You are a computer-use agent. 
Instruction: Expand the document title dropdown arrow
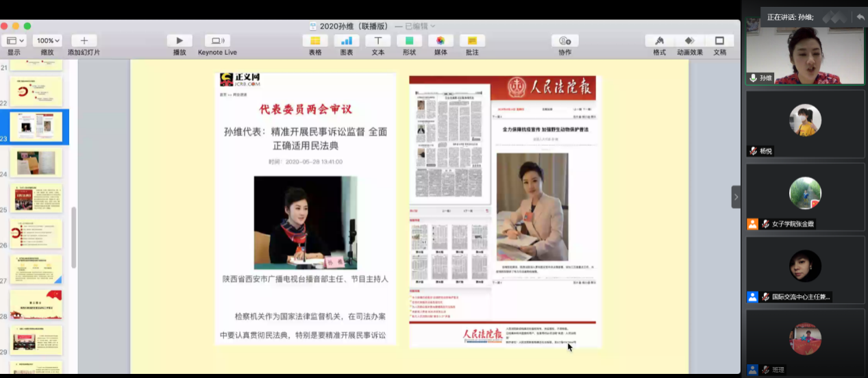432,27
